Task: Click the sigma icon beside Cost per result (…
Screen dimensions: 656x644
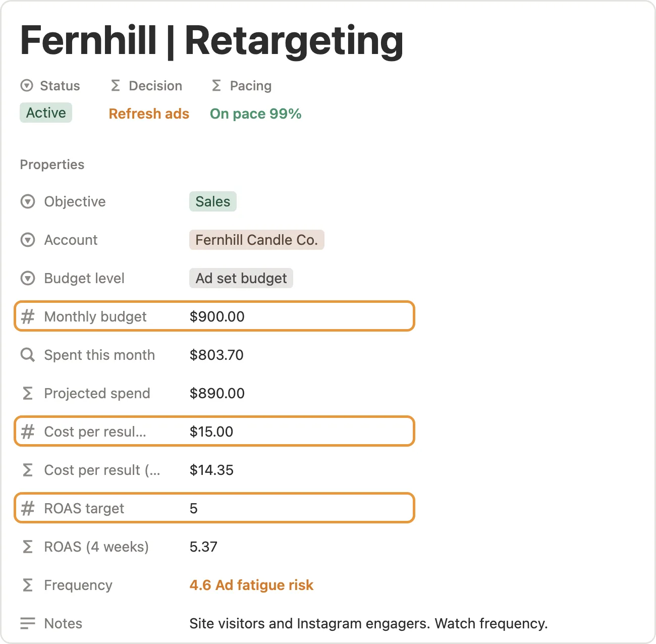Action: point(28,470)
